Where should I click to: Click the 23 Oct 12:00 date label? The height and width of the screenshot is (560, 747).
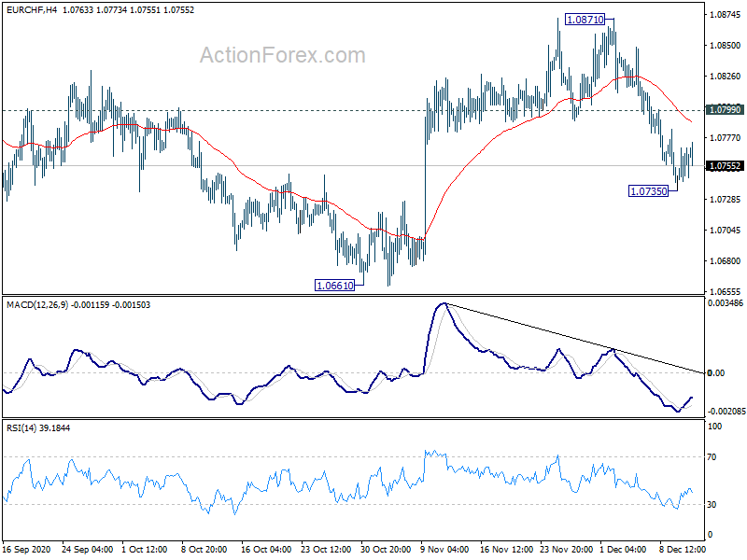[326, 550]
